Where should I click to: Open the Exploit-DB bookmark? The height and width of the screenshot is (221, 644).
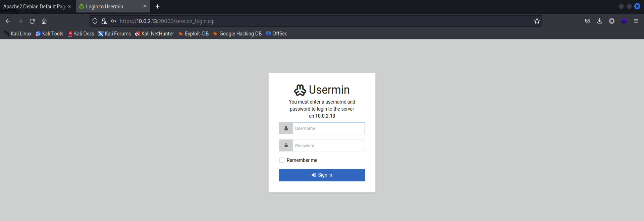pyautogui.click(x=194, y=34)
